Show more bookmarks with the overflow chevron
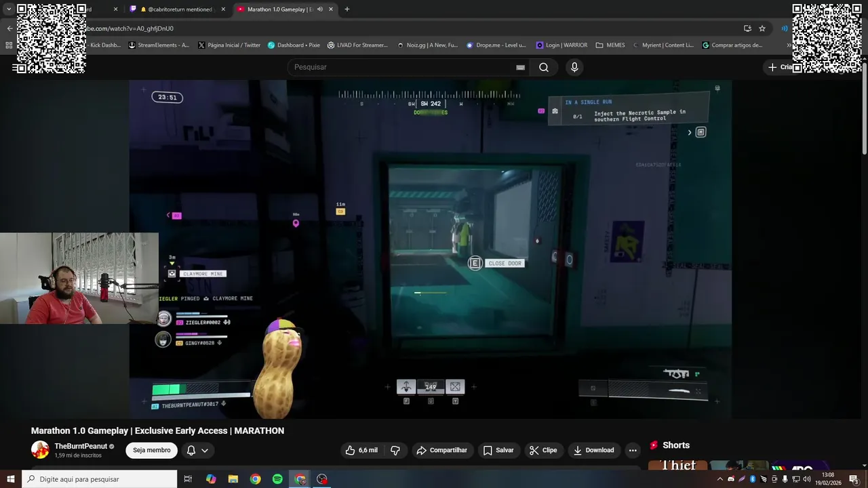868x488 pixels. pyautogui.click(x=789, y=45)
